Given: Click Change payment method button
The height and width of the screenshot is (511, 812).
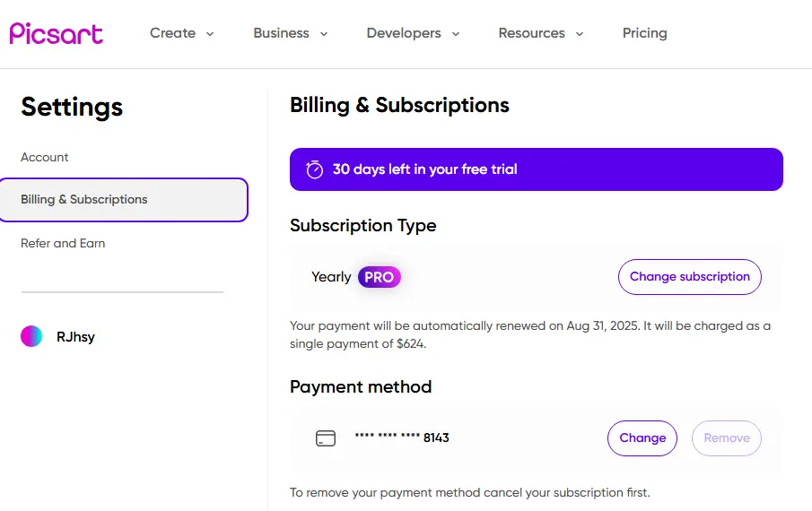Looking at the screenshot, I should pyautogui.click(x=642, y=438).
